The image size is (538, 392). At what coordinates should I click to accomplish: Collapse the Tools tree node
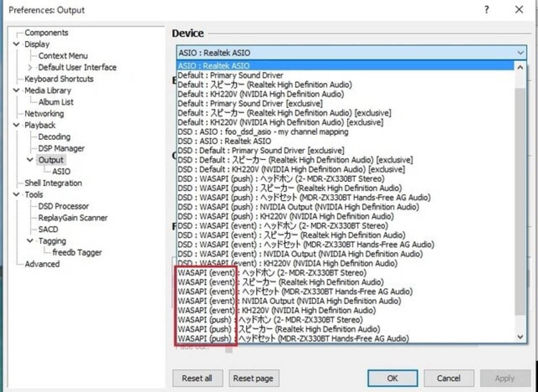[x=17, y=195]
